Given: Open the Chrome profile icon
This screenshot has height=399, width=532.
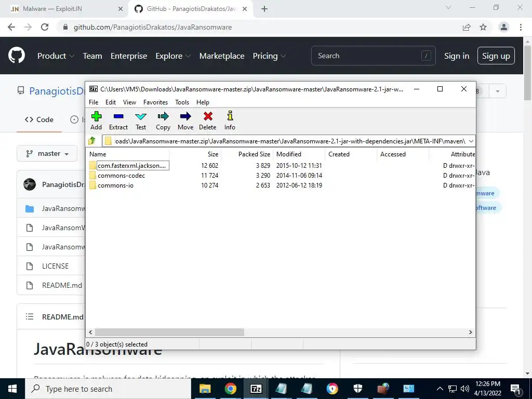Looking at the screenshot, I should (x=504, y=27).
